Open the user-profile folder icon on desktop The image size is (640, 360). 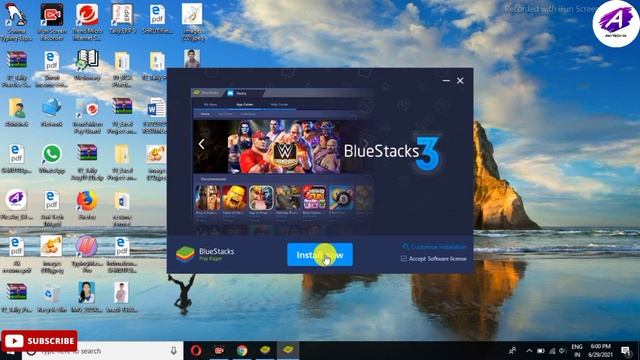click(x=16, y=112)
